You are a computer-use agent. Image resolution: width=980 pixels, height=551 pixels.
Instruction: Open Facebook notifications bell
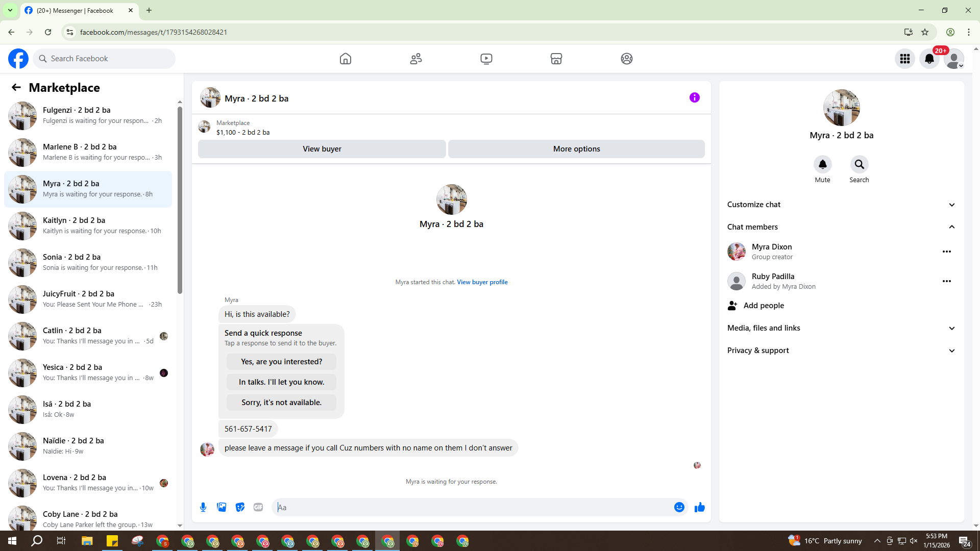[x=929, y=59]
